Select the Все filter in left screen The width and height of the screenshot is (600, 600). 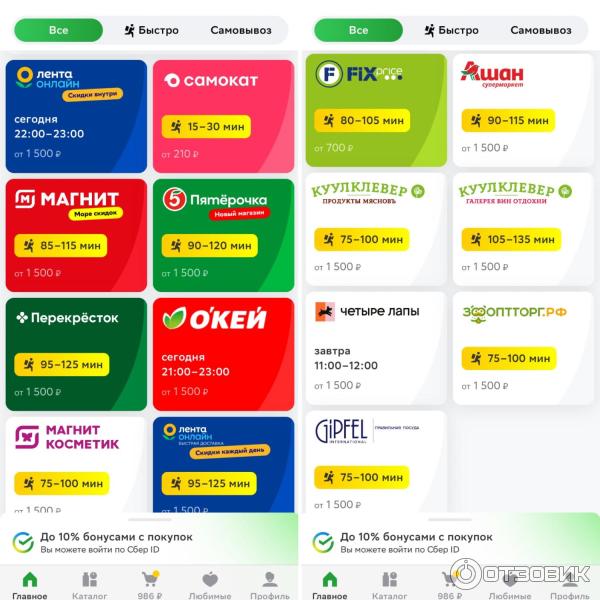[59, 30]
